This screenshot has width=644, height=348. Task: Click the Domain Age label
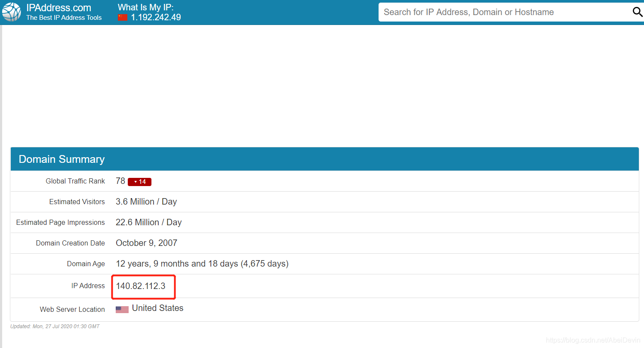tap(86, 264)
